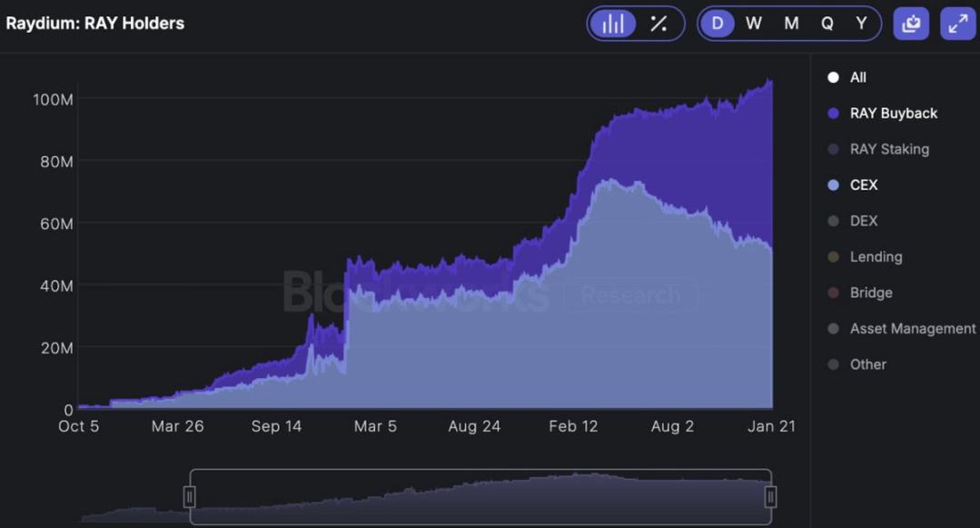Click left handle of range slider
This screenshot has width=980, height=528.
190,496
